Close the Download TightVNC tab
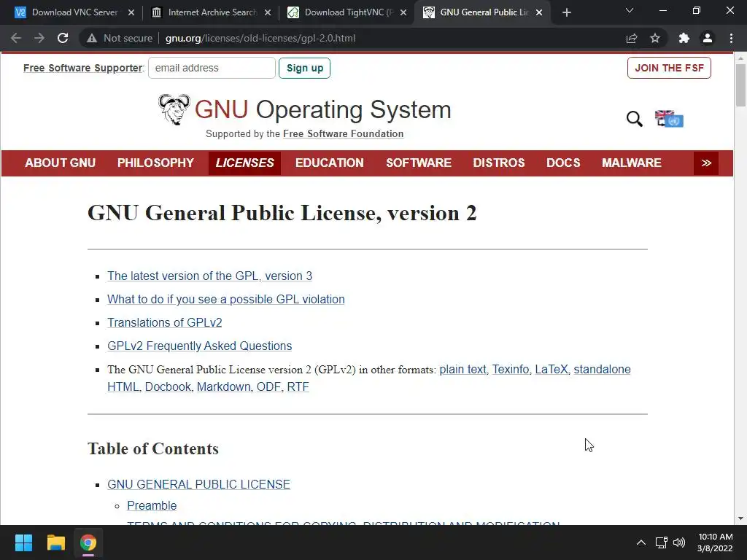 403,13
